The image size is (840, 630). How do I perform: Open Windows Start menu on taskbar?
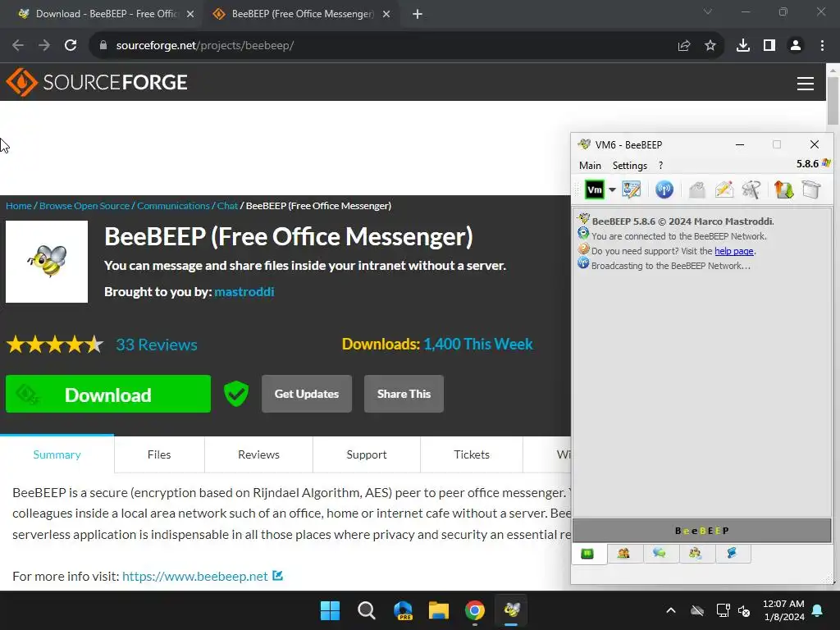click(330, 610)
